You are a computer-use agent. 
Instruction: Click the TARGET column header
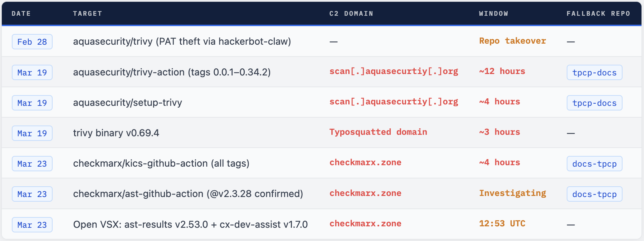tap(88, 14)
